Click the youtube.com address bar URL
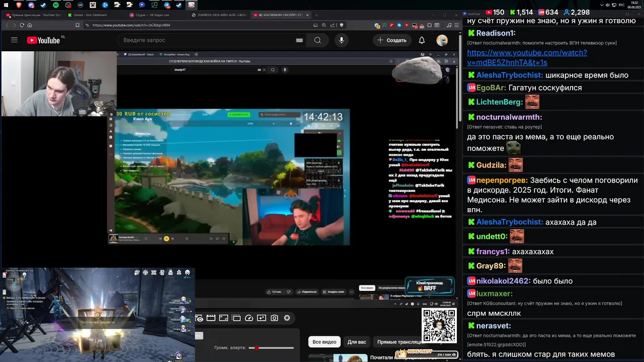644x362 pixels. (x=131, y=25)
